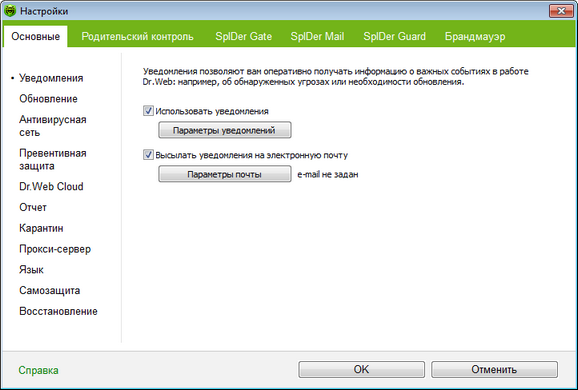
Task: Toggle the Использовать уведомления checkbox
Action: click(148, 111)
